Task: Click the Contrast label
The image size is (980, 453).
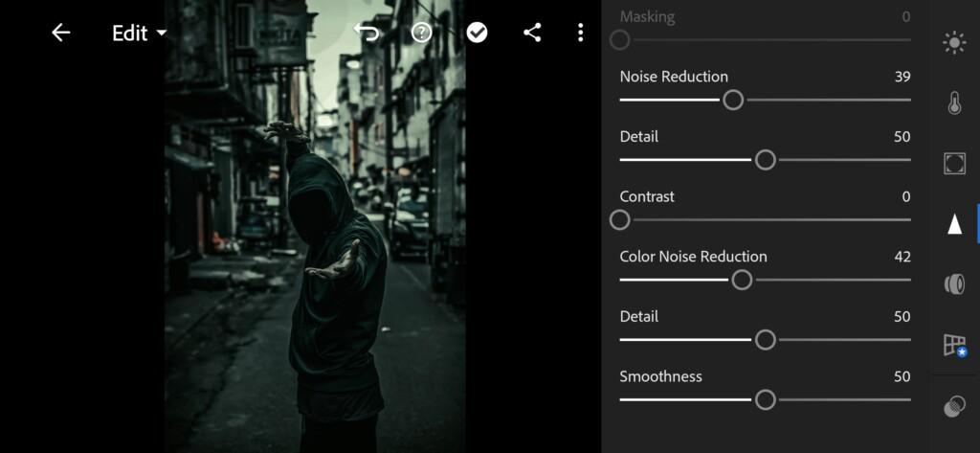Action: (647, 197)
